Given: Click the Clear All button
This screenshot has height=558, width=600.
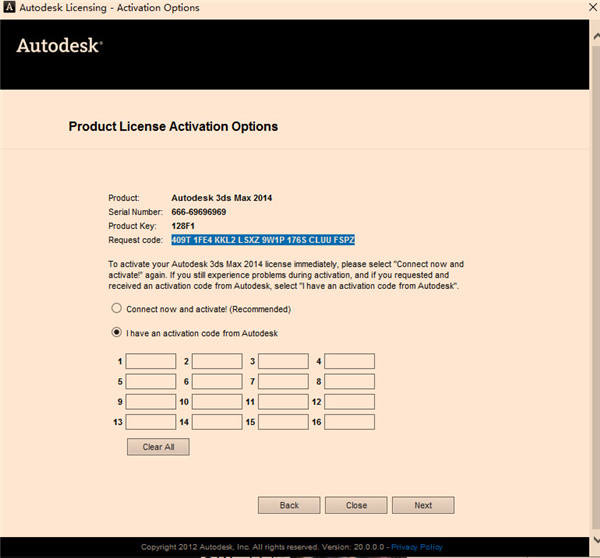Looking at the screenshot, I should click(158, 447).
